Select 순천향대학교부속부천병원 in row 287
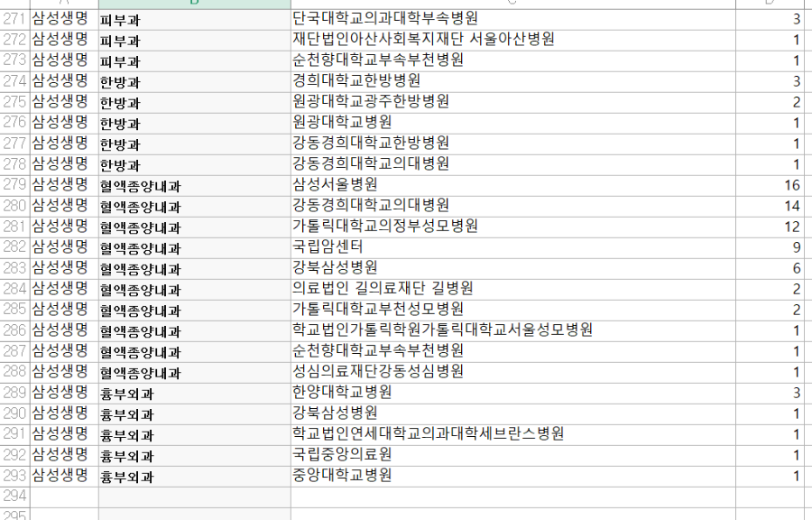812x520 pixels. click(512, 351)
